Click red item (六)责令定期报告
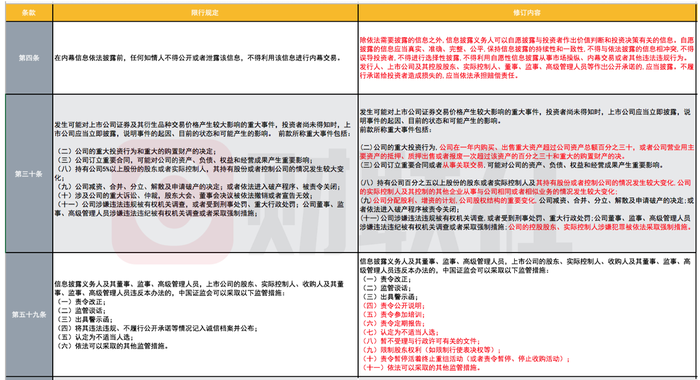The image size is (700, 380). point(393,323)
